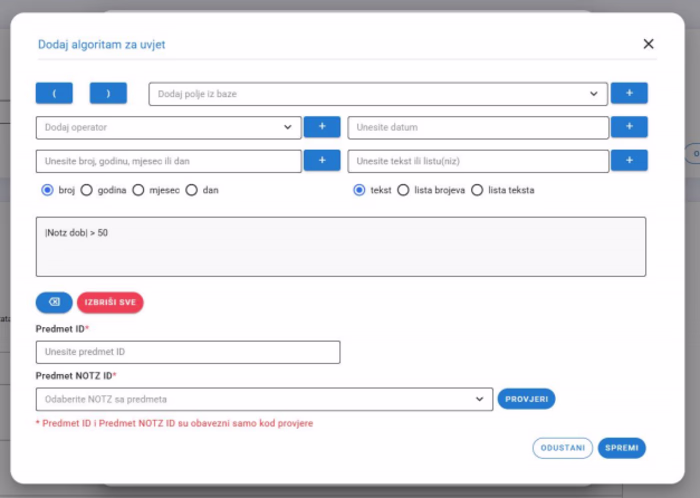This screenshot has height=498, width=700.
Task: Select the tekst radio option
Action: point(359,190)
